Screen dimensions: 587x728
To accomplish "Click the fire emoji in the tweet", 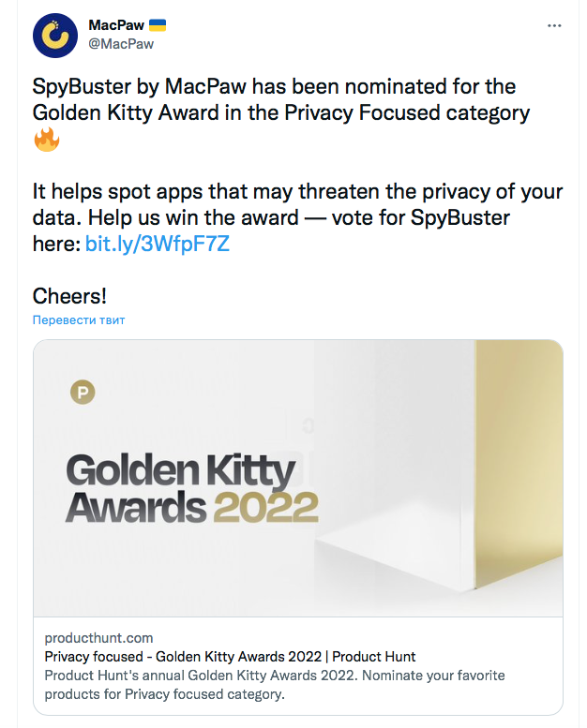I will coord(47,141).
